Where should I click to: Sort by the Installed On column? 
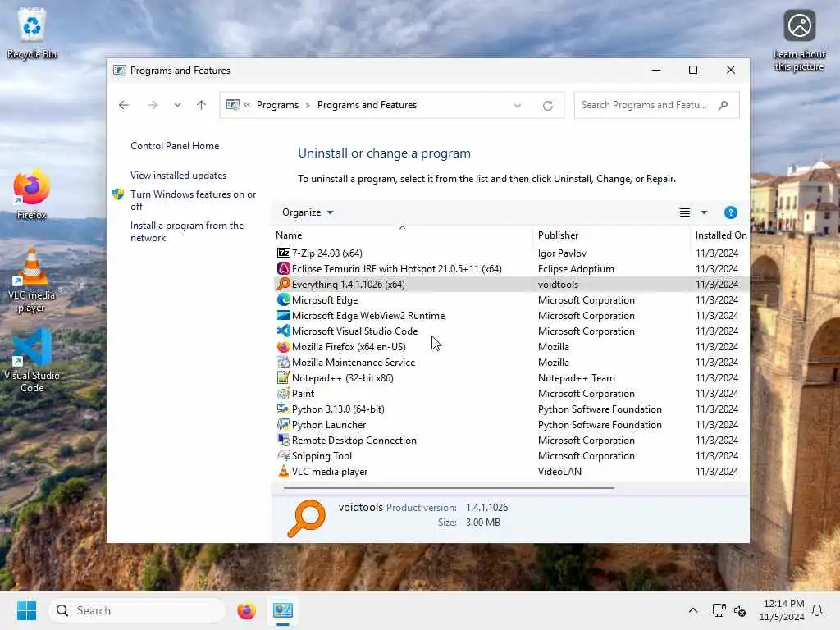[720, 235]
